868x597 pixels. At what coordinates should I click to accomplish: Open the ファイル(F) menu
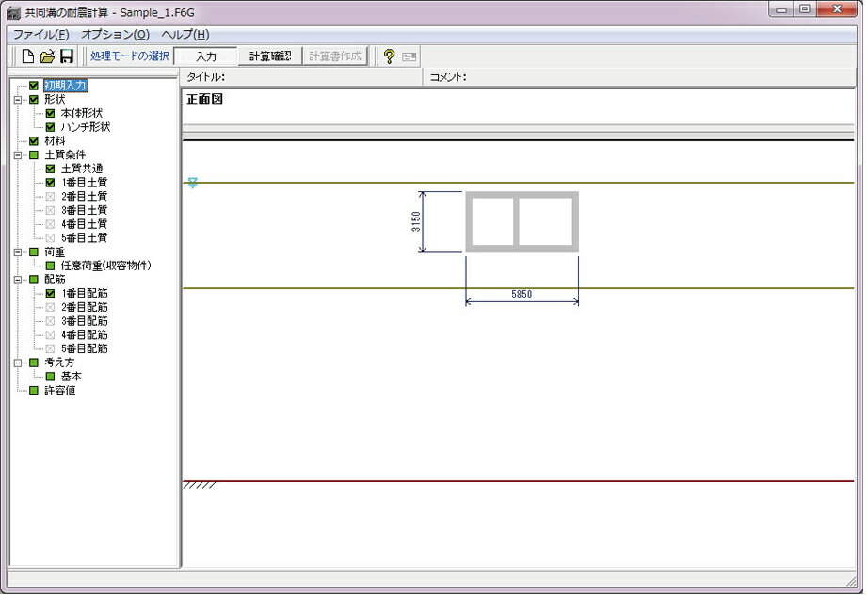click(x=40, y=34)
